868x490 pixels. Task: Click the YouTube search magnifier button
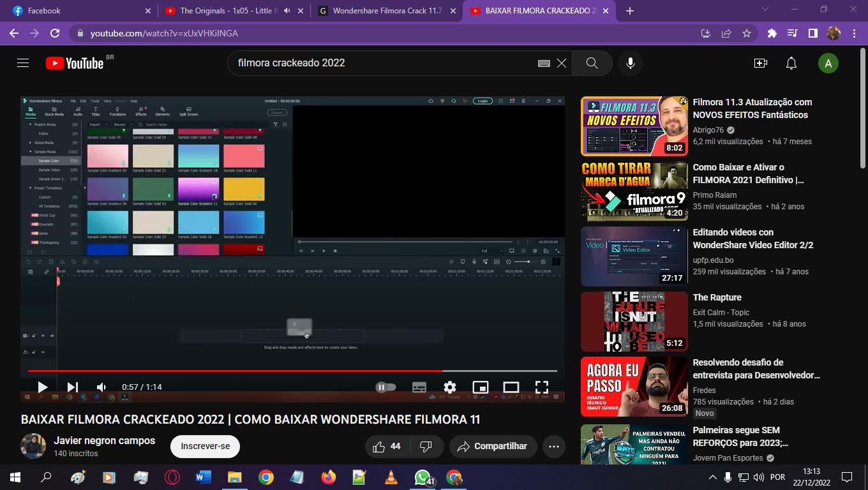(x=592, y=63)
